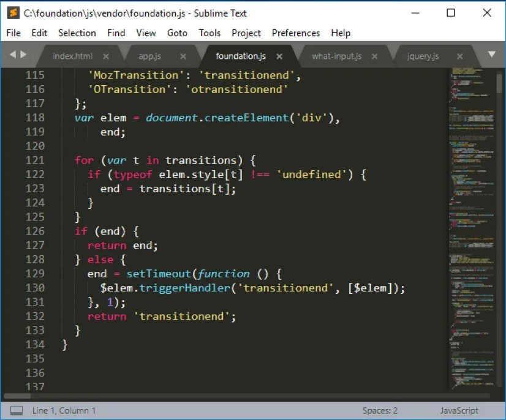Open the View menu
506x420 pixels.
[x=146, y=33]
